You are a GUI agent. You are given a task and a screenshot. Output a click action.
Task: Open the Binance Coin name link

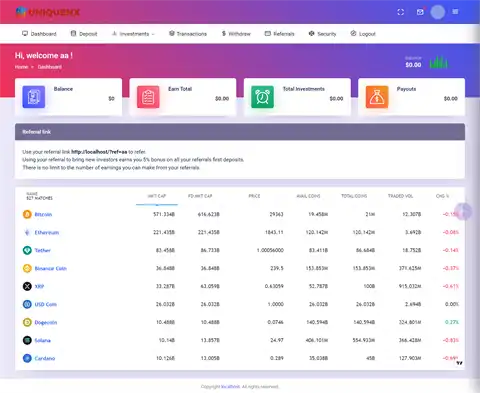pos(51,268)
